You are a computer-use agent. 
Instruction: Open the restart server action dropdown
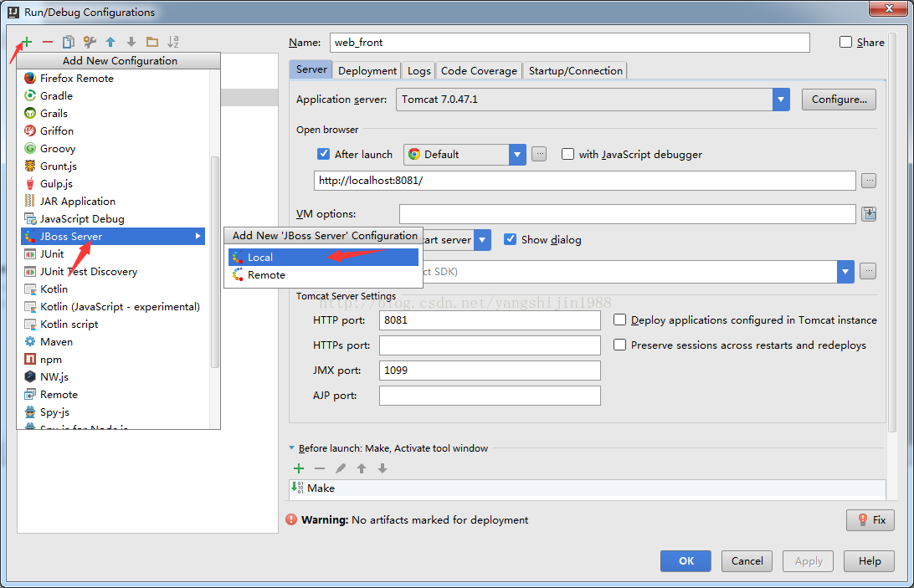483,240
